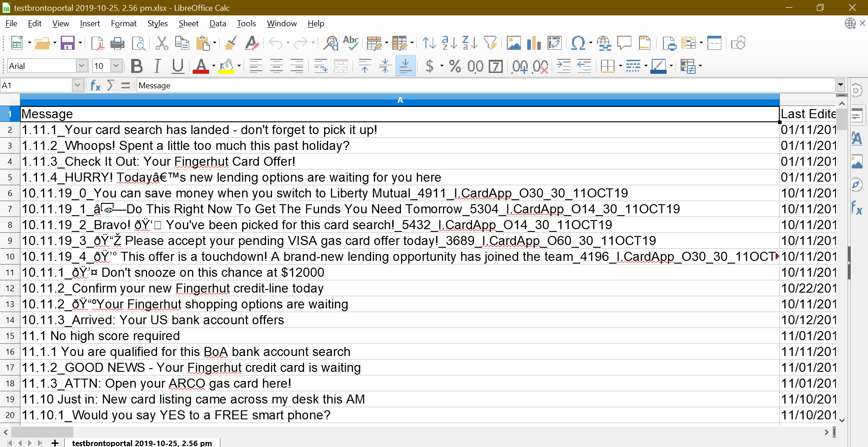The image size is (868, 447).
Task: Open font color dropdown arrow
Action: pos(214,66)
